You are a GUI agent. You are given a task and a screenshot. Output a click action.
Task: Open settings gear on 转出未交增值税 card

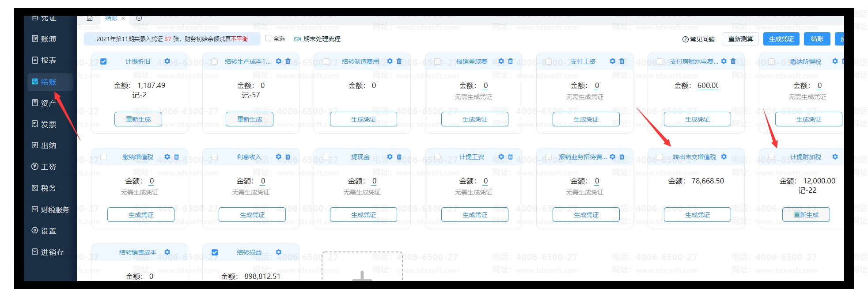[724, 157]
